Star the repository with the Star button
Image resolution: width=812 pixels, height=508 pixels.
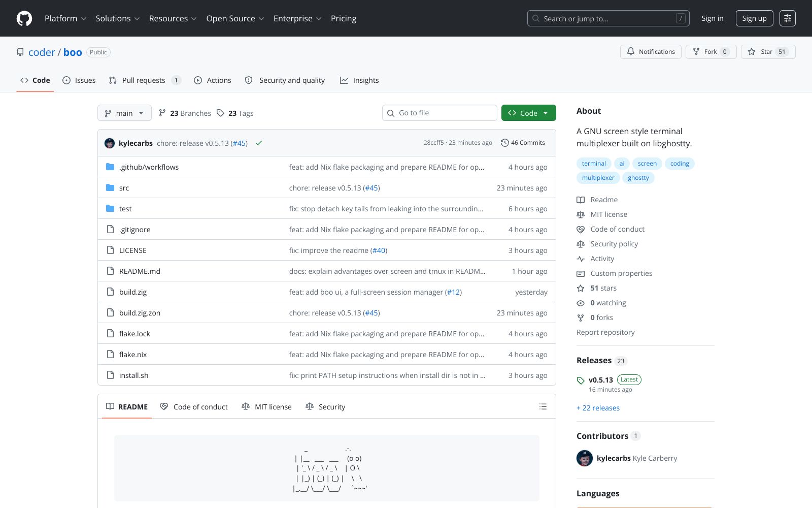tap(768, 52)
